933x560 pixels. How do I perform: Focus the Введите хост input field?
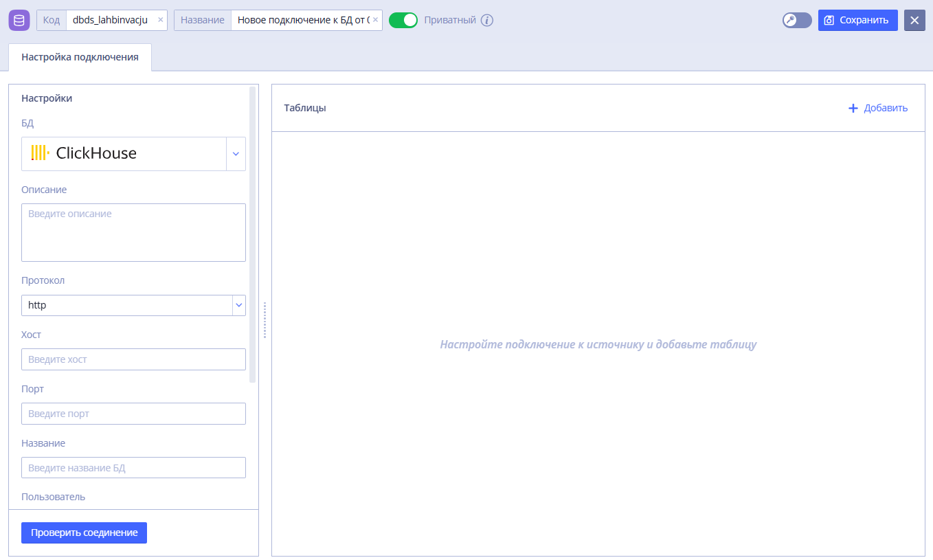point(133,359)
